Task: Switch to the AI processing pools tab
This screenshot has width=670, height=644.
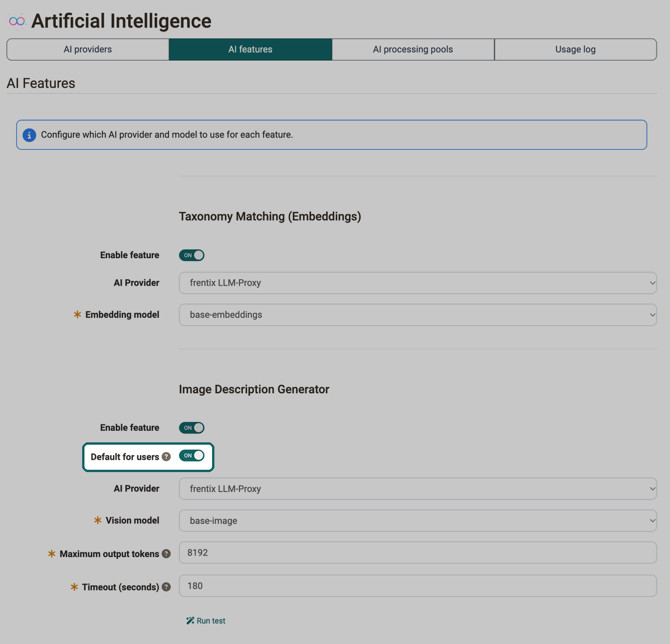Action: point(412,50)
